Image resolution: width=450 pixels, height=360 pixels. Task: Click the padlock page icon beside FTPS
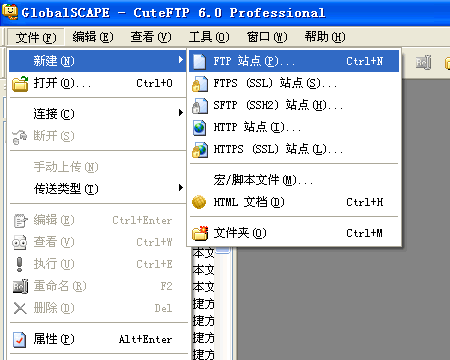point(200,84)
